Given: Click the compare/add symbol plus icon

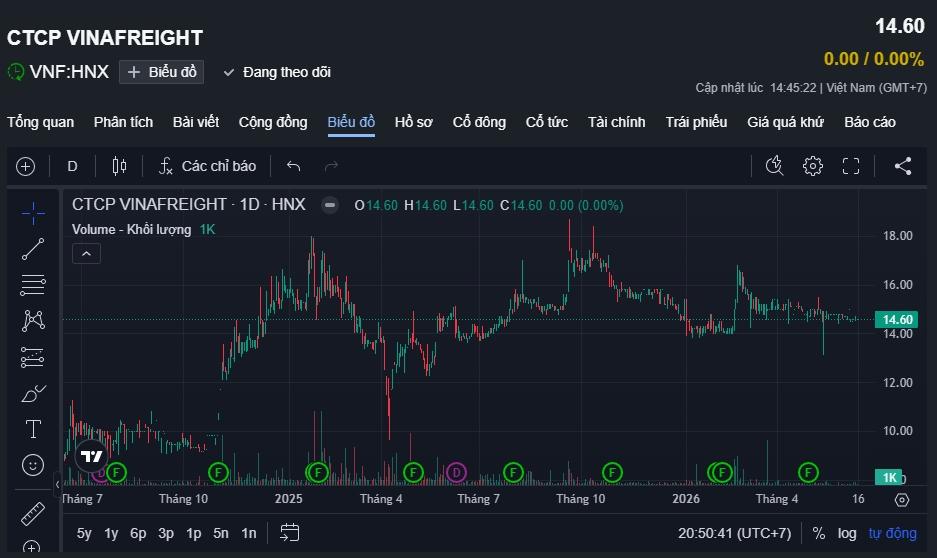Looking at the screenshot, I should [25, 166].
